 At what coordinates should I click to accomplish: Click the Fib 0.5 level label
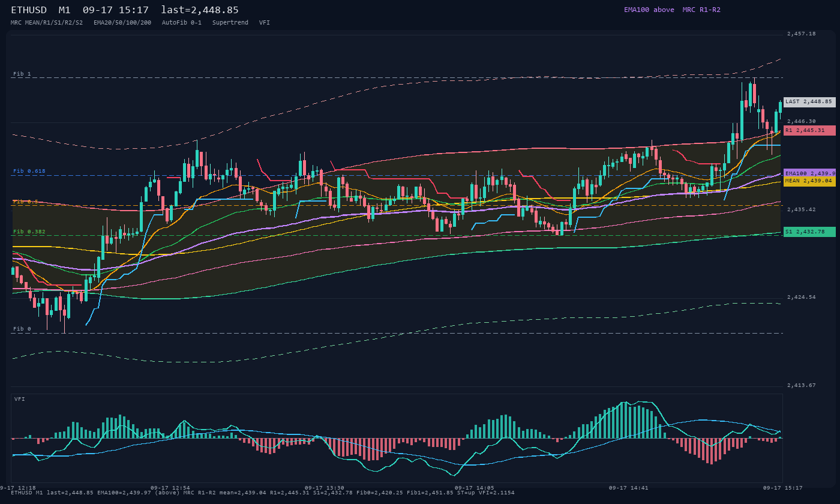(x=26, y=202)
